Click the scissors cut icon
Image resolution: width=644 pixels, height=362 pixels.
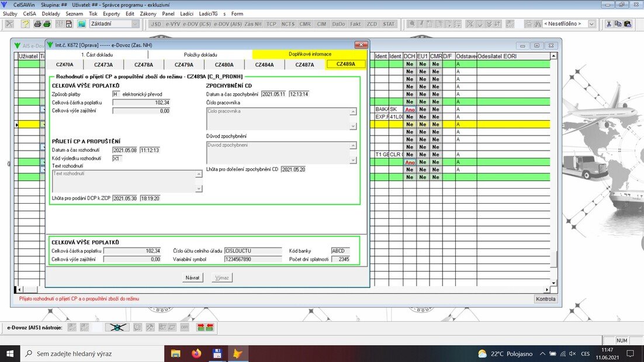click(608, 24)
